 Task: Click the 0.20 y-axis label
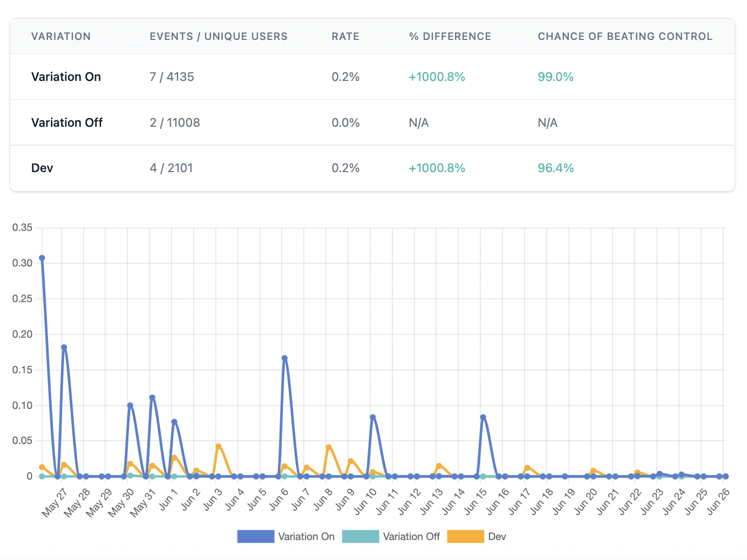tap(22, 334)
